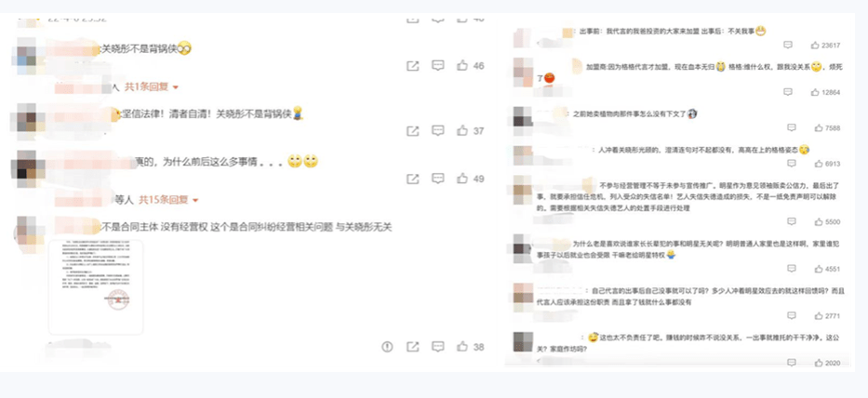This screenshot has width=868, height=398.
Task: Like the comment with 5500 likes
Action: coord(818,222)
